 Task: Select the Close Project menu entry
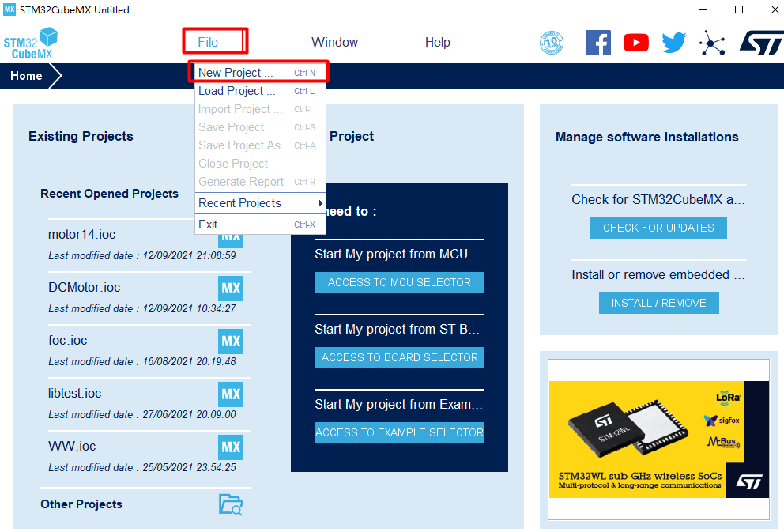(261, 164)
